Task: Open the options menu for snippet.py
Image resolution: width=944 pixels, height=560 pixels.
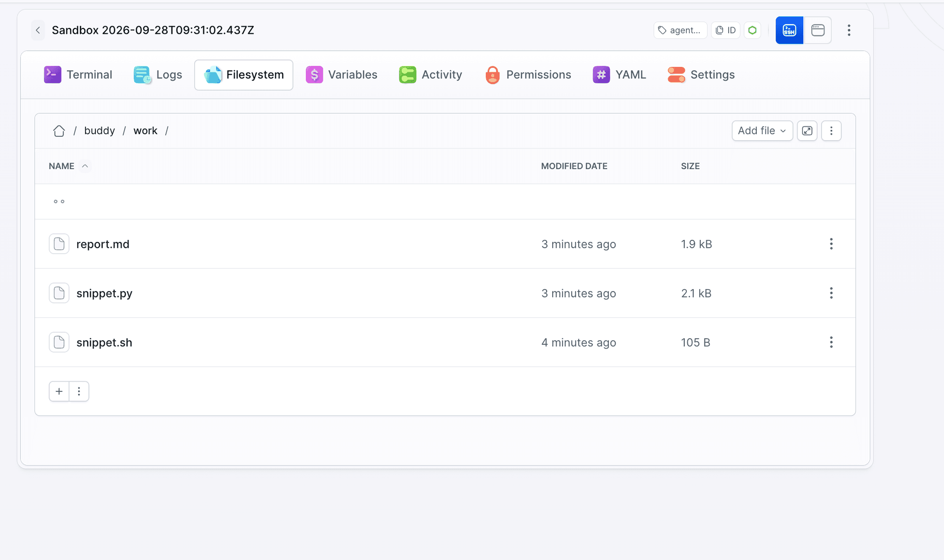Action: click(831, 293)
